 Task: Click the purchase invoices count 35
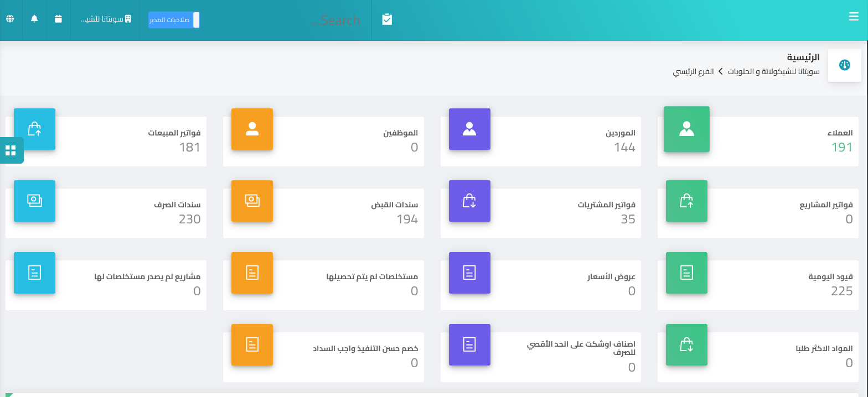click(x=628, y=219)
